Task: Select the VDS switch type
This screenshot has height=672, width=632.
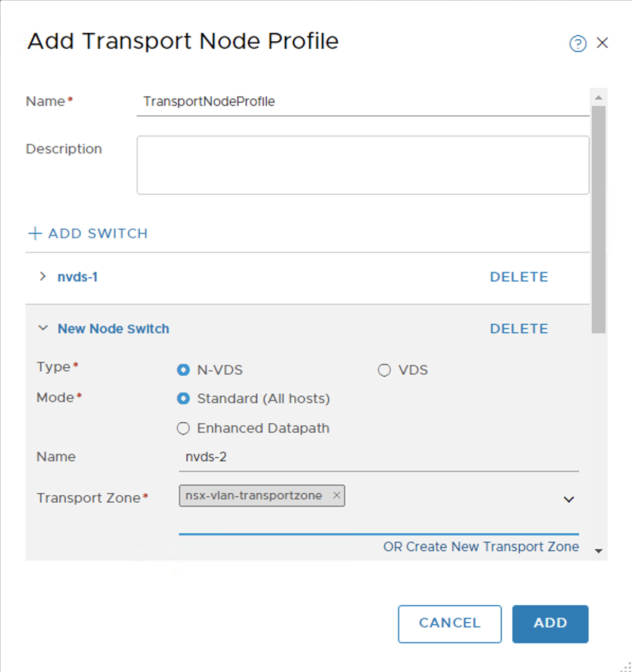Action: coord(384,370)
